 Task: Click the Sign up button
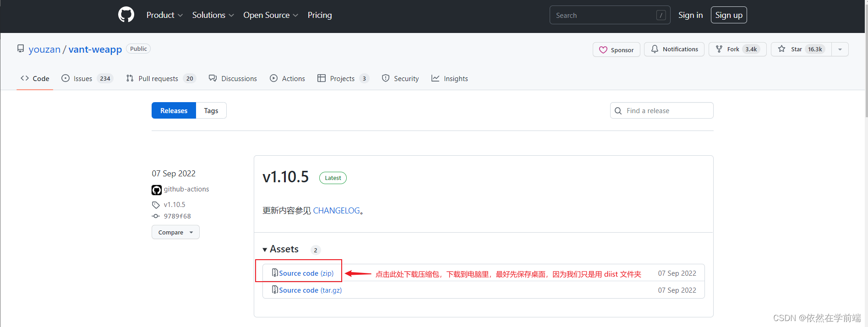(x=729, y=15)
